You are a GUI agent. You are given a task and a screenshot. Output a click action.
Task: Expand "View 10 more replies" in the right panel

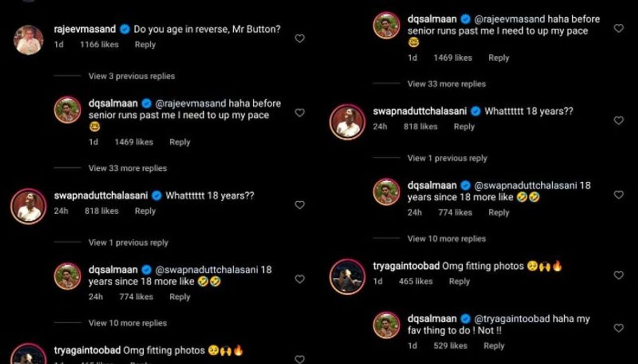pos(447,239)
